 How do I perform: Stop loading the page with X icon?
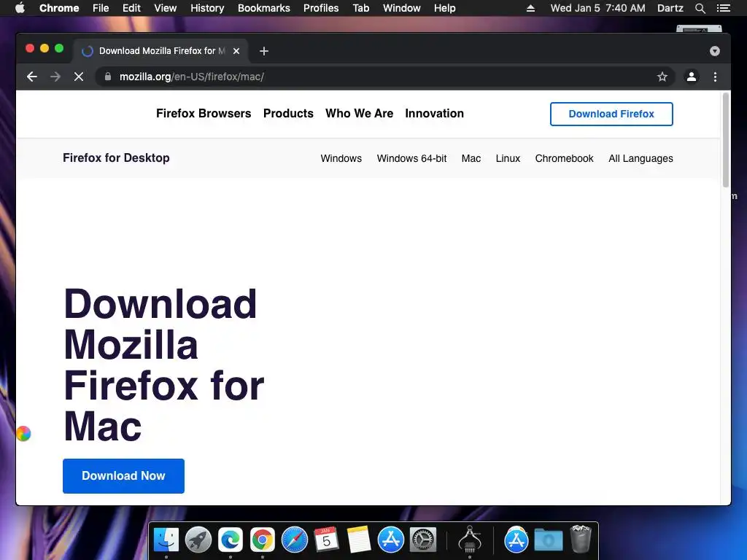click(79, 77)
